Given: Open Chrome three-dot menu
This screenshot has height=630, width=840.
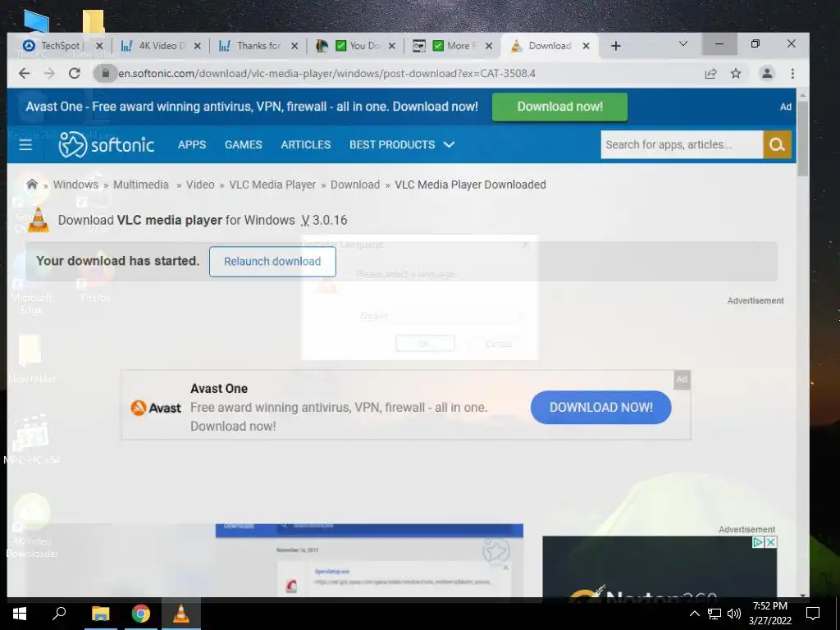Looking at the screenshot, I should 792,73.
